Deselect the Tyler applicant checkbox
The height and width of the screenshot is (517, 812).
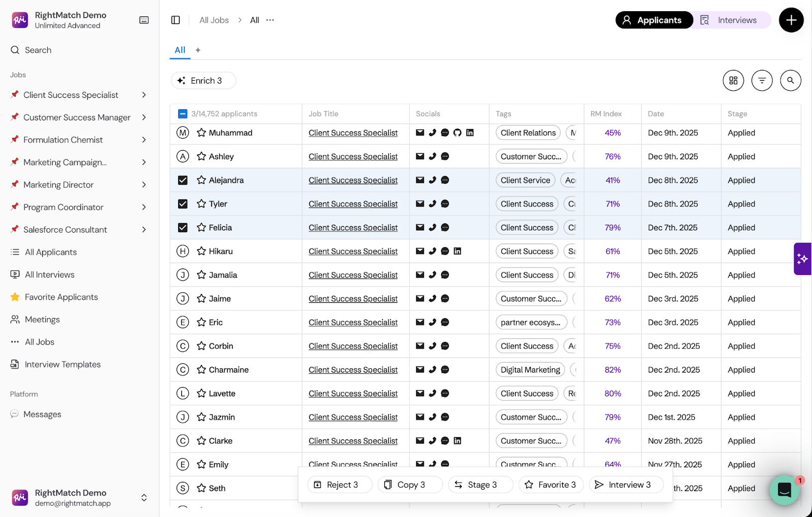183,204
